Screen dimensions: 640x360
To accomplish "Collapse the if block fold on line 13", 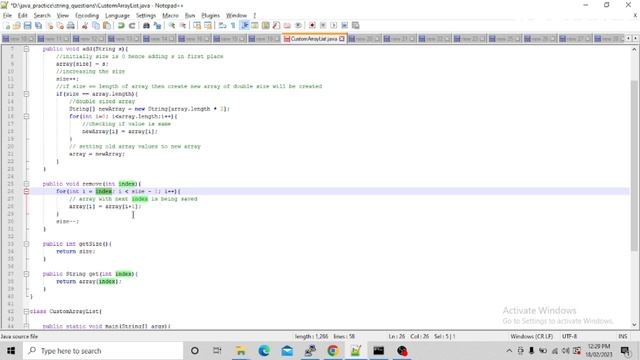I will pyautogui.click(x=26, y=94).
